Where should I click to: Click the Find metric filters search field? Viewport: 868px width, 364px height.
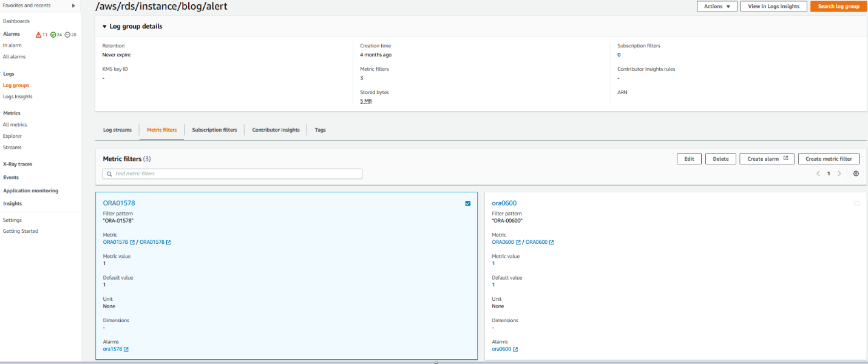[x=232, y=174]
